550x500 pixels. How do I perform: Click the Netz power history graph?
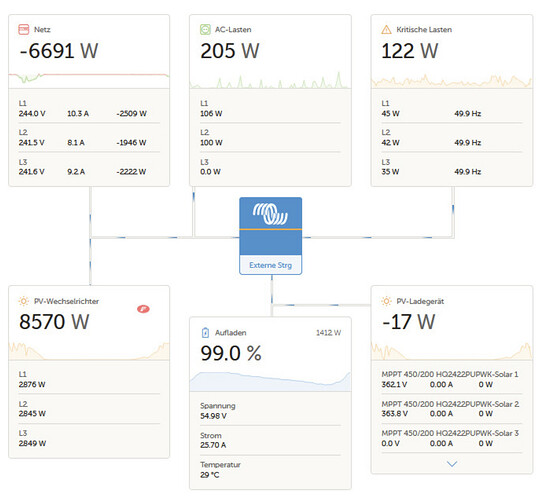click(89, 79)
